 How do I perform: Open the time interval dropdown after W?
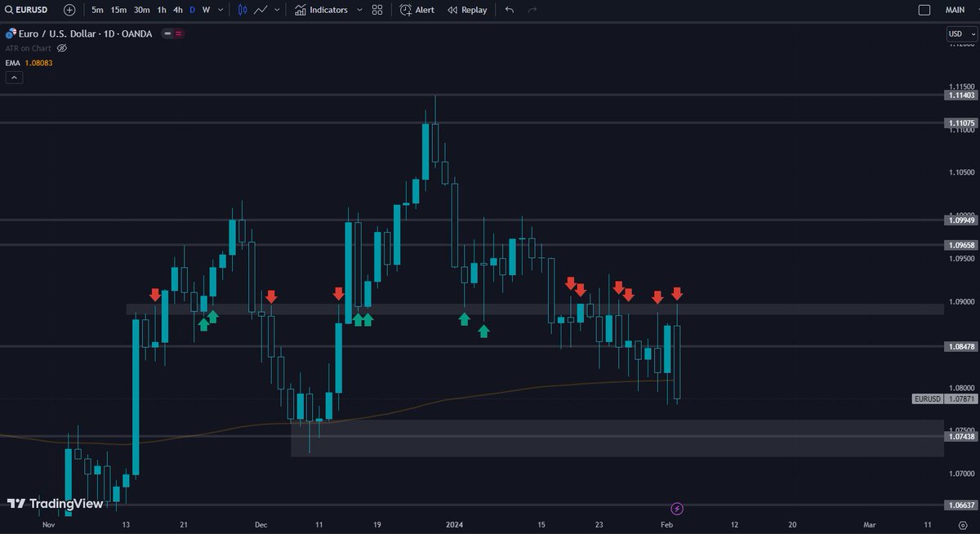click(220, 10)
